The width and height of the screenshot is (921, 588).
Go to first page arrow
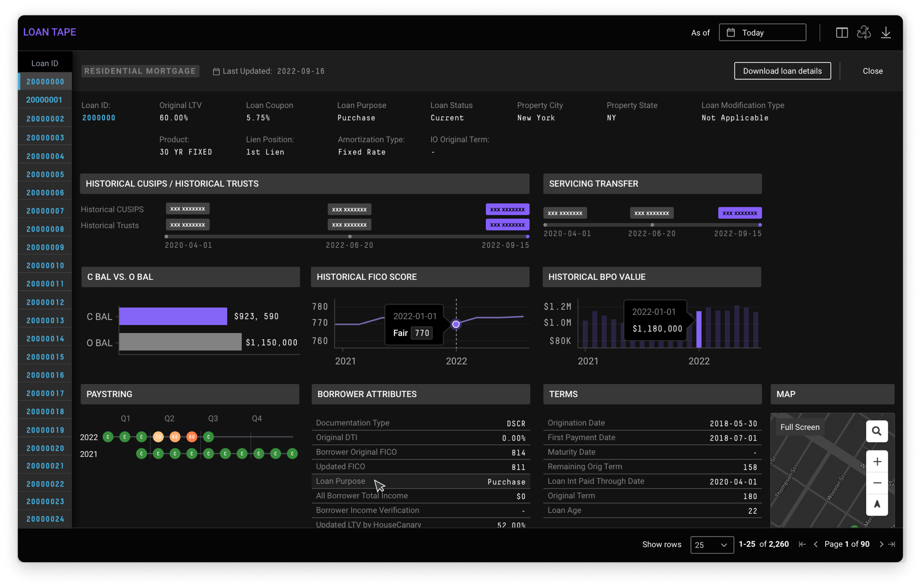coord(802,544)
